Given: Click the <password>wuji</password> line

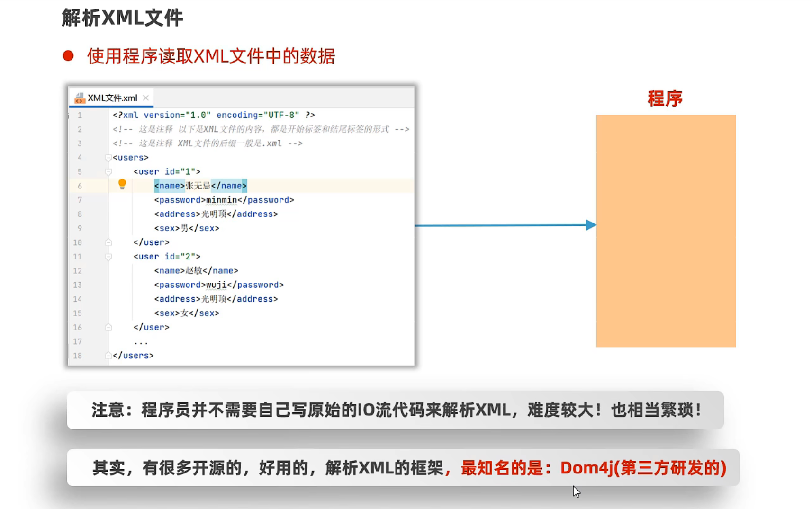Looking at the screenshot, I should (x=219, y=285).
